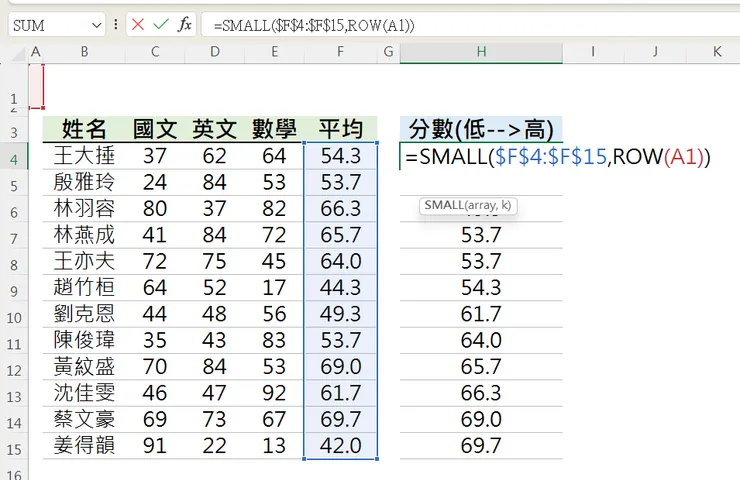Expand the Name Box dropdown arrow
This screenshot has width=740, height=480.
point(96,25)
